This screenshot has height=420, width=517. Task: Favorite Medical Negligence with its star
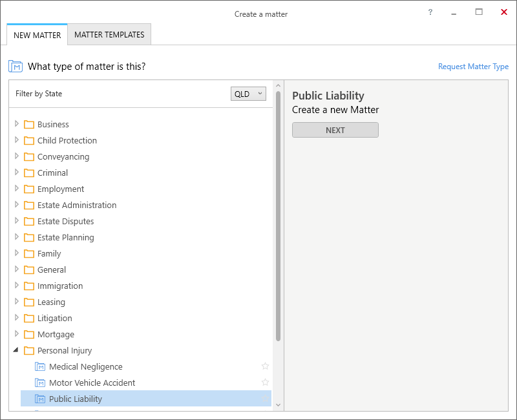pos(265,366)
